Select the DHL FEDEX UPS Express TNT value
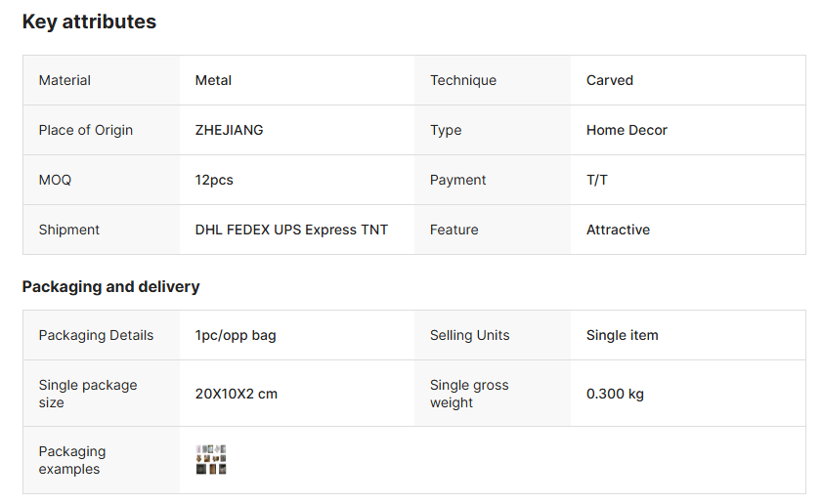822x504 pixels. [x=291, y=230]
